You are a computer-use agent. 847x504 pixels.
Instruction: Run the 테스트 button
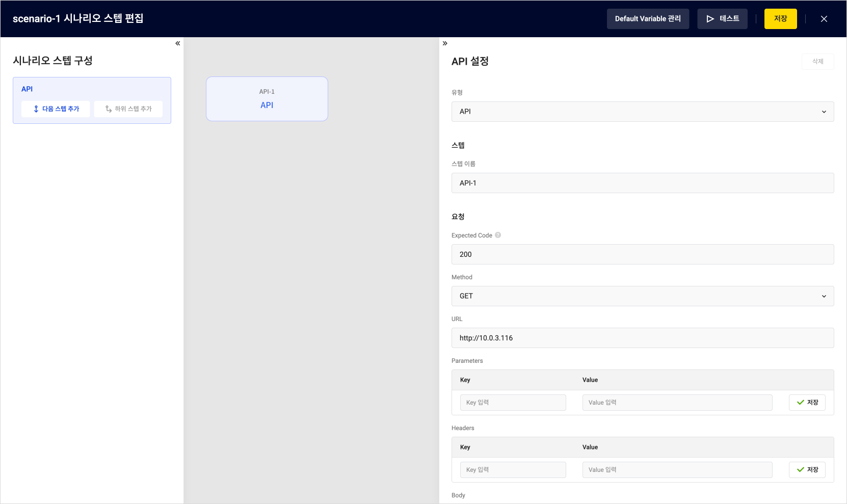[722, 19]
